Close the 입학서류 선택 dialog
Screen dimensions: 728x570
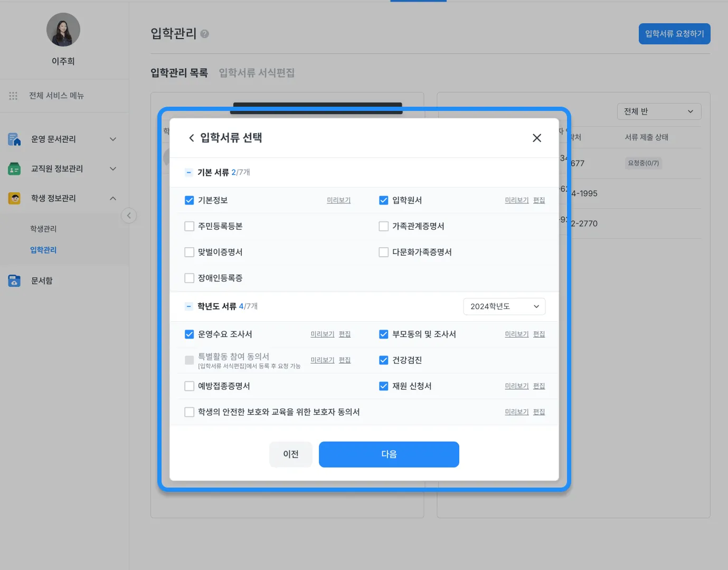point(537,138)
